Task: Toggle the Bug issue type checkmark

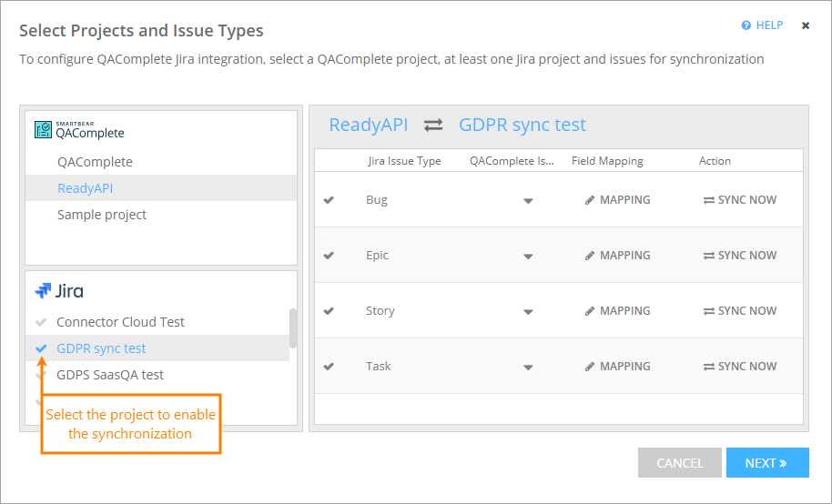Action: click(x=329, y=200)
